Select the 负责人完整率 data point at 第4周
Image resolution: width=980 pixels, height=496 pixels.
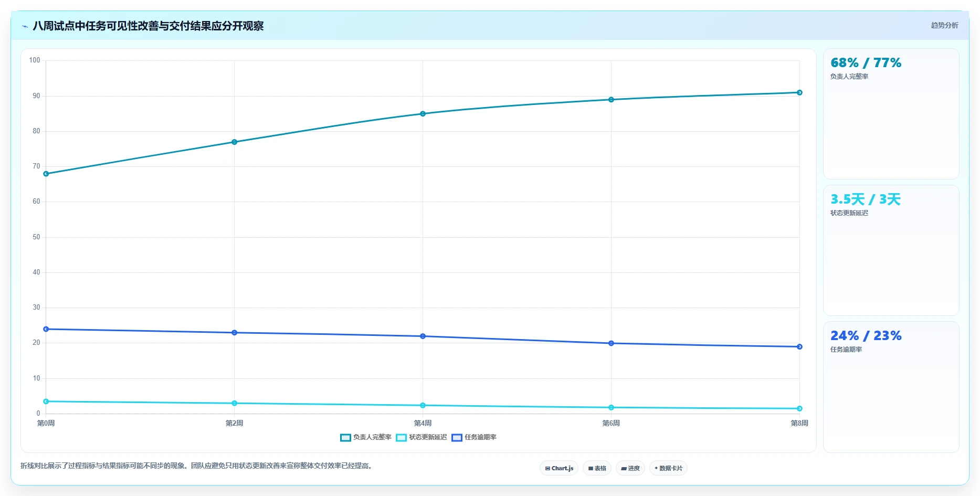(x=423, y=114)
